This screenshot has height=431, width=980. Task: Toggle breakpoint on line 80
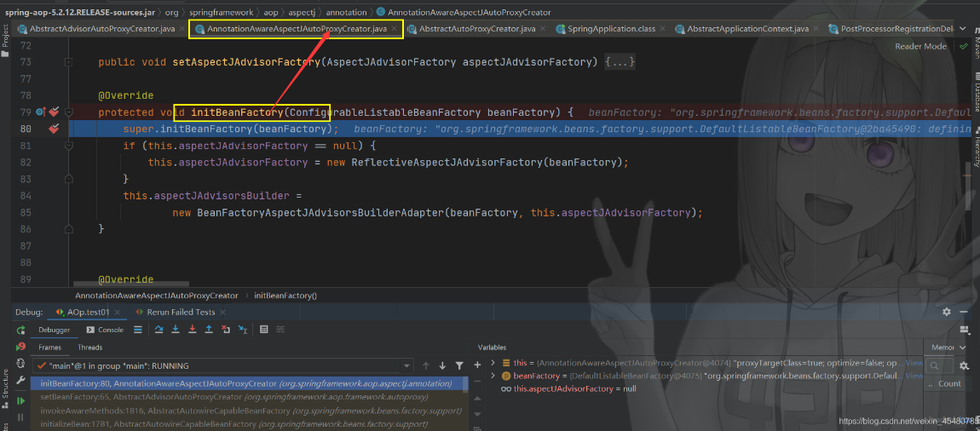(x=55, y=129)
